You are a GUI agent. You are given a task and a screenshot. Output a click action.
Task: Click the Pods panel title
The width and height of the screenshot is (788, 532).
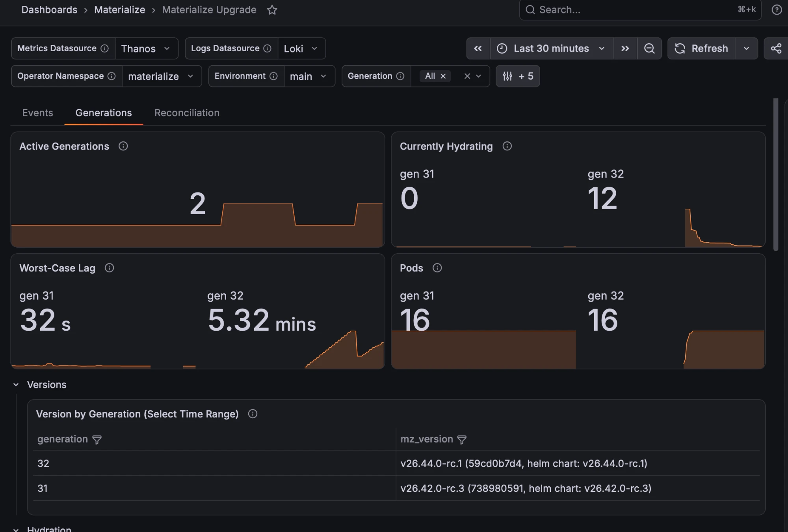411,268
